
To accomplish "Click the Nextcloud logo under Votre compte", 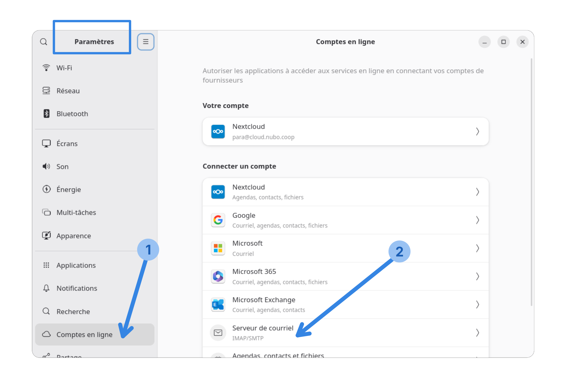I will (x=218, y=132).
